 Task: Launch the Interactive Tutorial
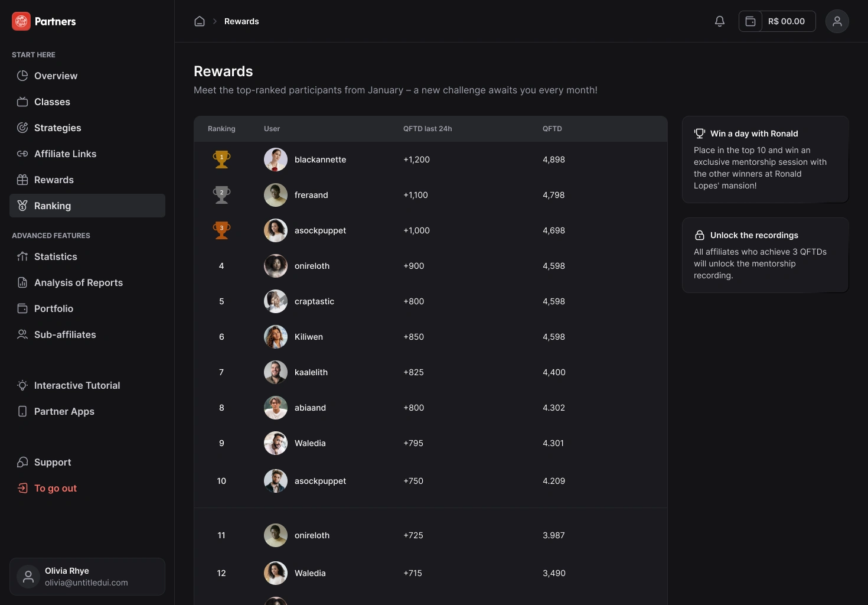pos(87,385)
